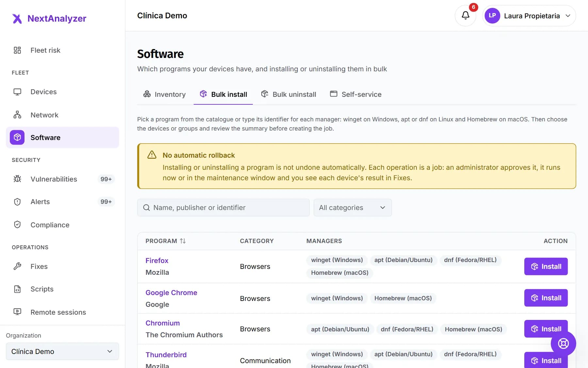The image size is (588, 368).
Task: Install Thunderbird
Action: click(546, 360)
